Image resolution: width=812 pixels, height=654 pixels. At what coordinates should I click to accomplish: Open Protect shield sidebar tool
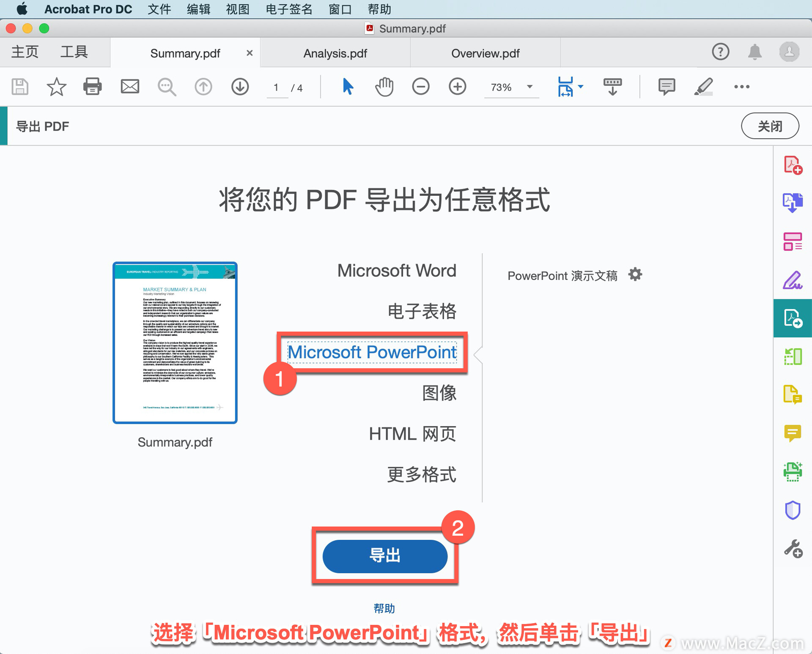coord(793,510)
